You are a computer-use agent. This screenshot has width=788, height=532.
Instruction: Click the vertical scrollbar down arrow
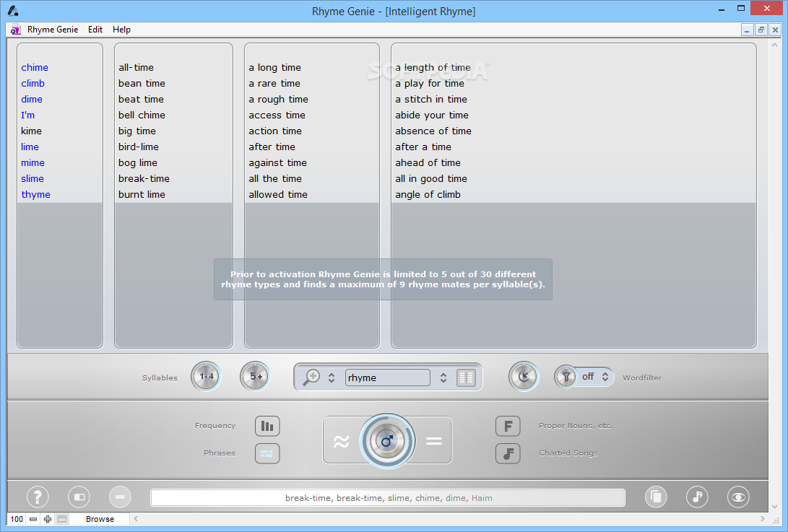pos(774,507)
